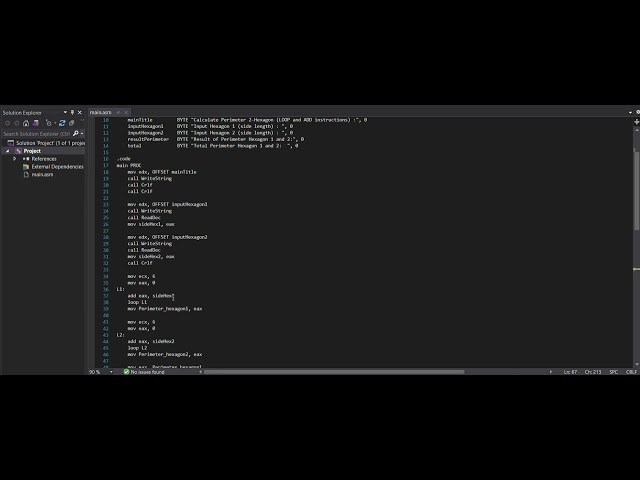Open the zoom percentage dropdown
Image resolution: width=640 pixels, height=480 pixels.
pyautogui.click(x=111, y=372)
